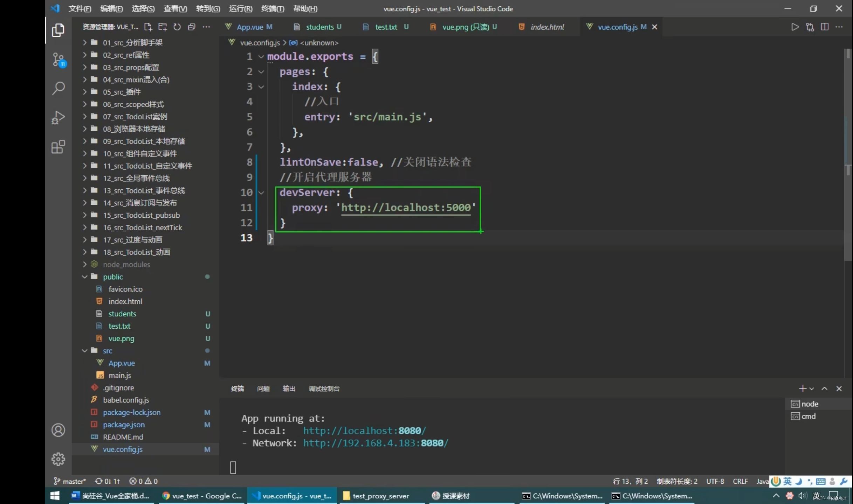
Task: Open the 输出 panel tab
Action: (x=289, y=388)
